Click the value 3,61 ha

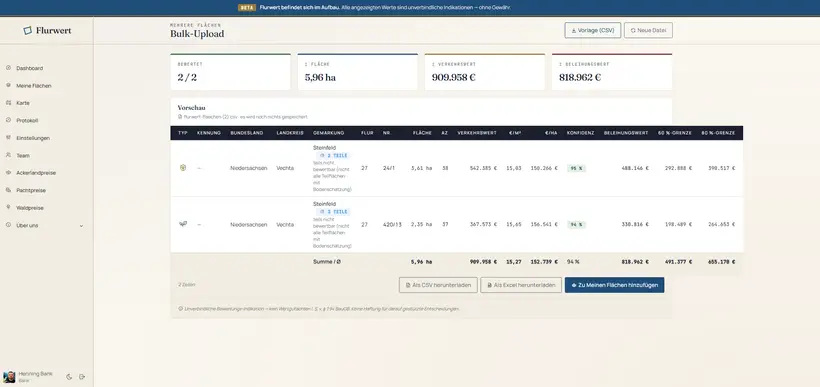[422, 168]
